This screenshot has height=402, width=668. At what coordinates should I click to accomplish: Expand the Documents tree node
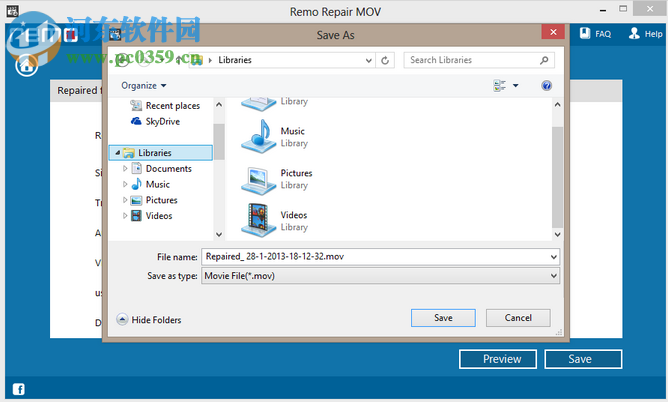point(125,169)
